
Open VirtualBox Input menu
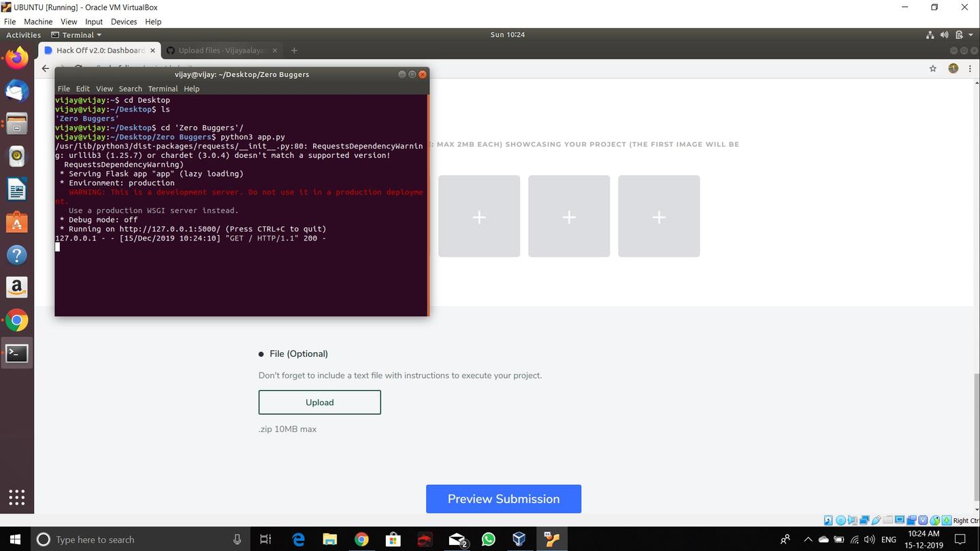click(94, 22)
